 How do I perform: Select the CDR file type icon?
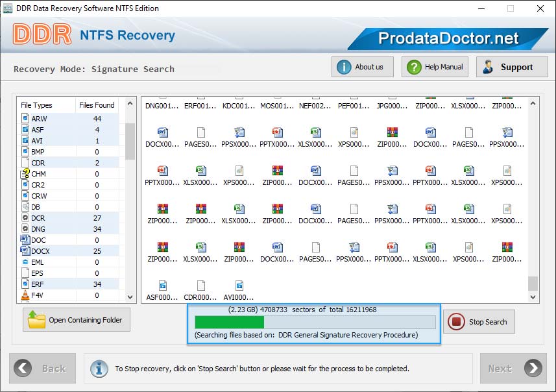[x=25, y=162]
